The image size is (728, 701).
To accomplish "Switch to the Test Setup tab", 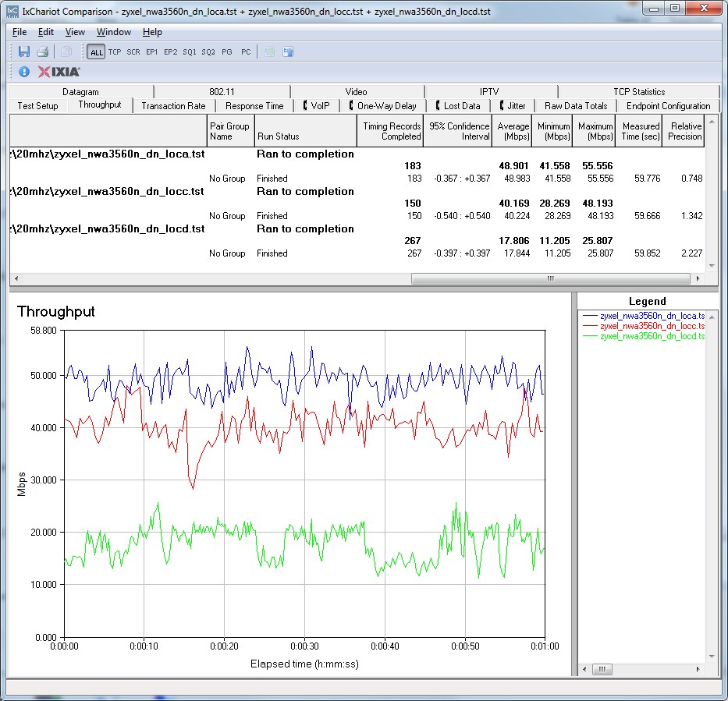I will pyautogui.click(x=37, y=106).
